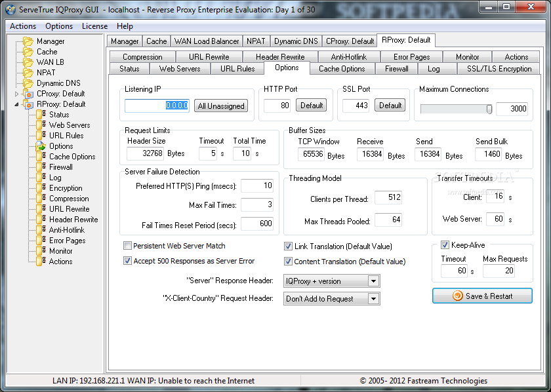Click the Log page icon in tree
The image size is (551, 392).
[41, 178]
